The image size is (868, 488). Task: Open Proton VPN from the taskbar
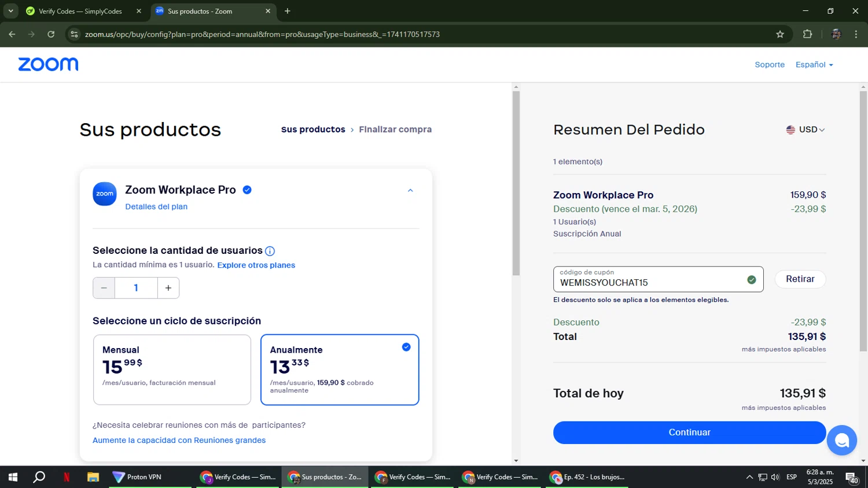click(x=137, y=477)
